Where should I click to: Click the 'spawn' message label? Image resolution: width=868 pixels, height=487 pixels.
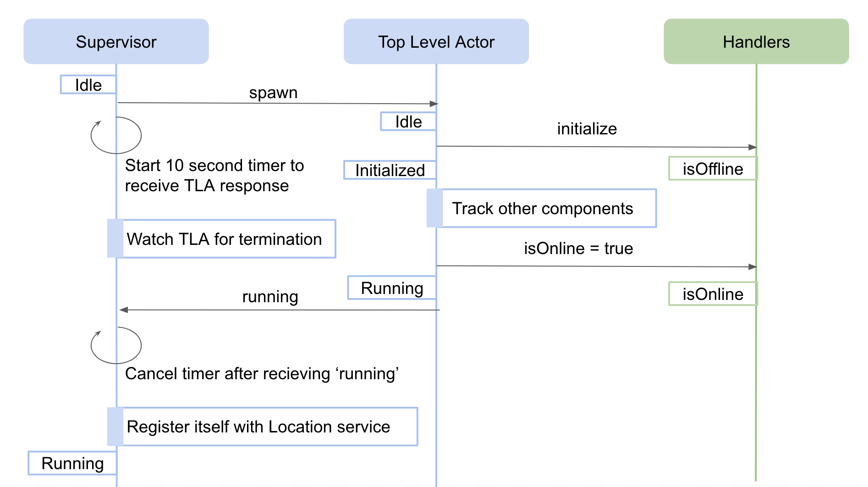pyautogui.click(x=273, y=93)
